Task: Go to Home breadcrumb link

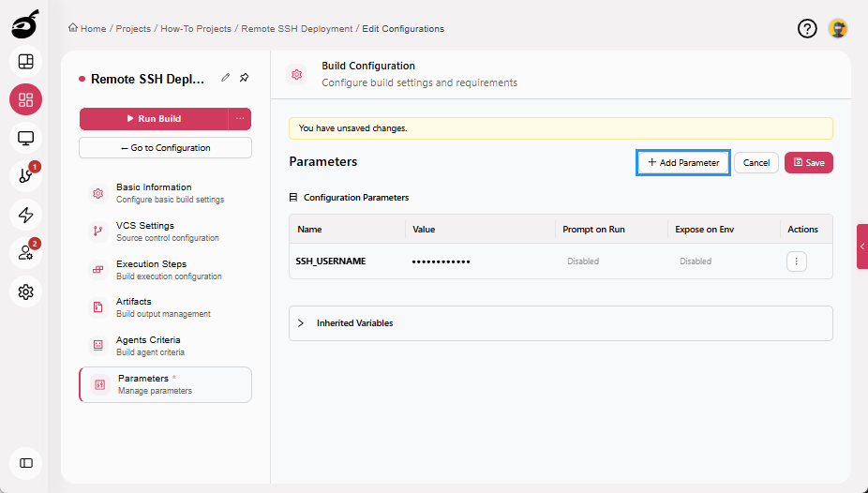Action: coord(93,29)
